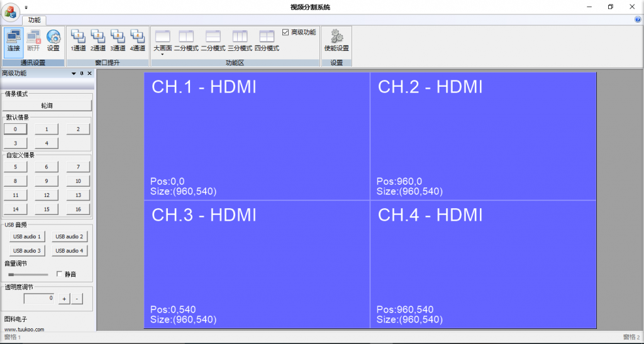Select the CH.2 - HDMI window
Screen dimensions: 644x344
click(x=483, y=136)
